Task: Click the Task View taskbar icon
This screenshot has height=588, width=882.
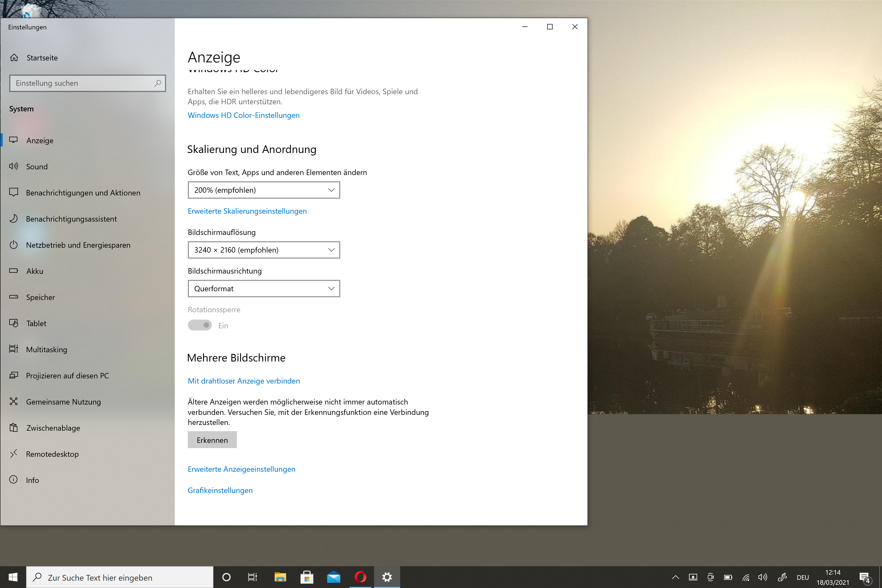Action: pyautogui.click(x=252, y=577)
